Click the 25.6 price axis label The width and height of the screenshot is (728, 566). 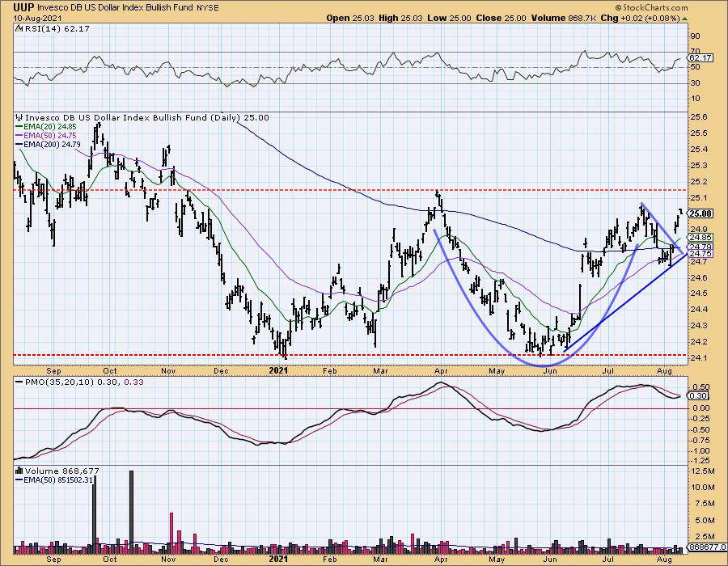point(698,117)
